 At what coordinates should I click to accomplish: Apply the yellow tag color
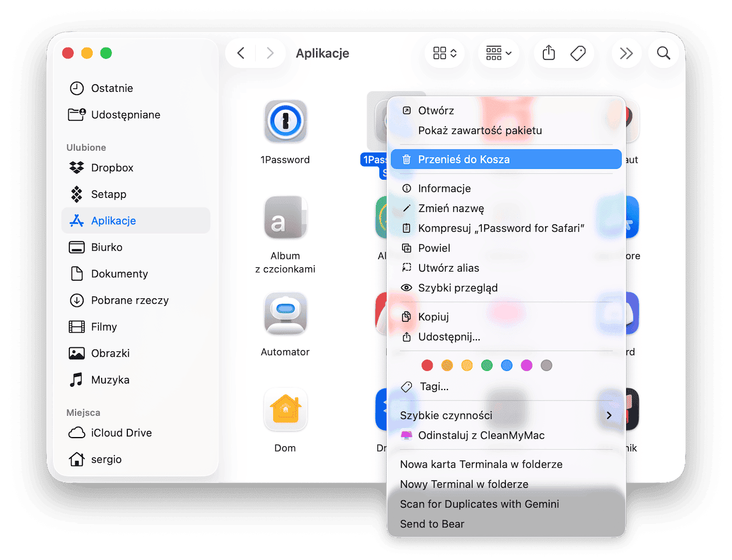(x=467, y=366)
